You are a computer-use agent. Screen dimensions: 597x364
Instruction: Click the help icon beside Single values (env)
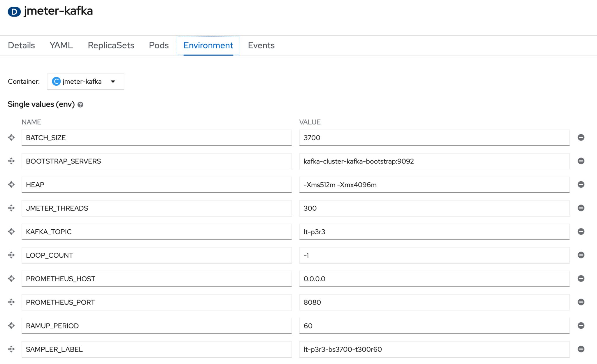(x=81, y=104)
